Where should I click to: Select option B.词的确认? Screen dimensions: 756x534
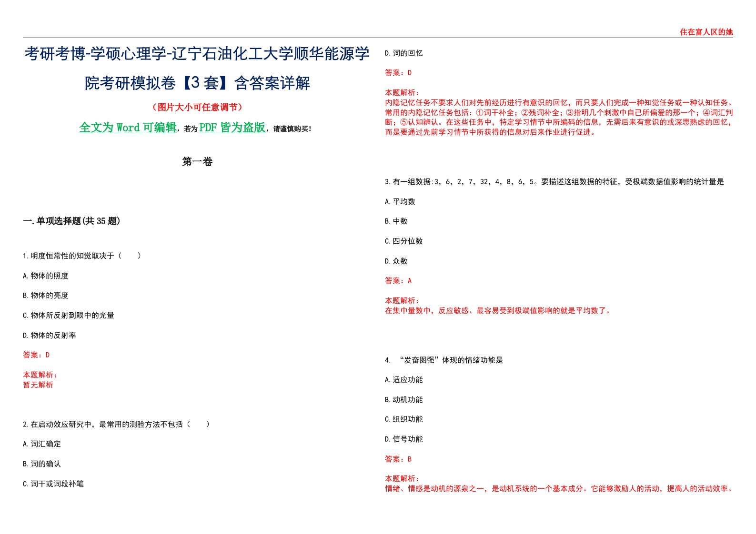click(x=42, y=464)
